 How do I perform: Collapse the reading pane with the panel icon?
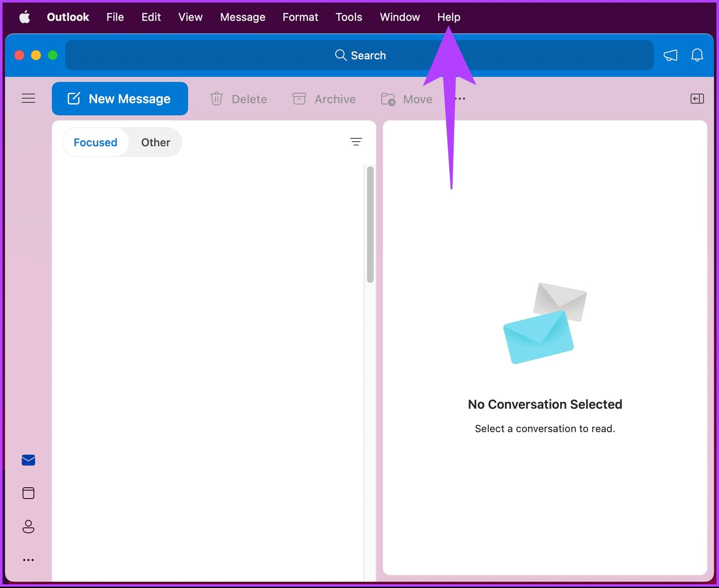click(x=697, y=99)
